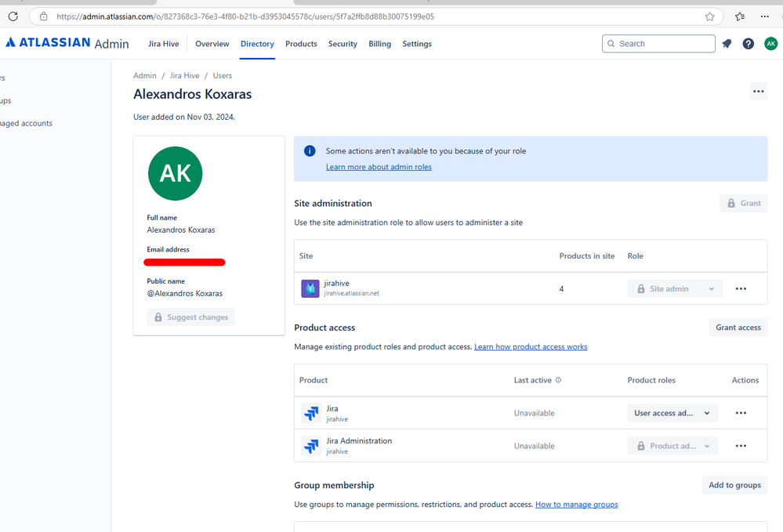Open Managed accounts in the sidebar
This screenshot has width=783, height=532.
point(26,123)
